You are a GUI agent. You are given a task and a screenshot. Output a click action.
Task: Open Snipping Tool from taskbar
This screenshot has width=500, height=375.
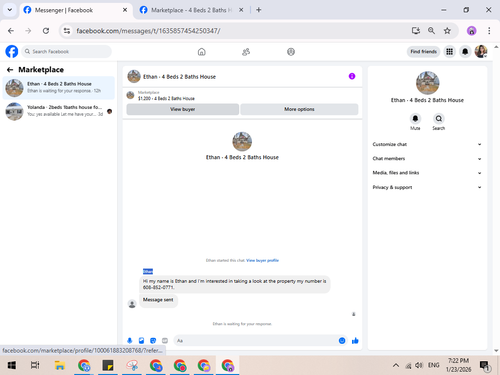point(132,365)
